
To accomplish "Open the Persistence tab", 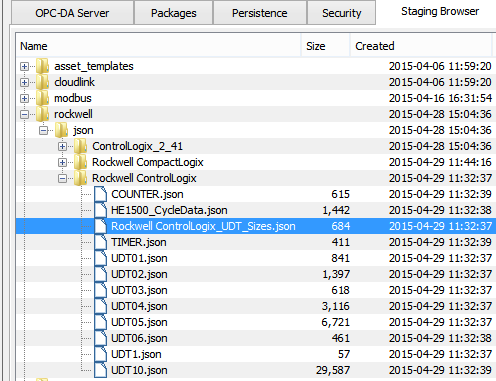I will 259,13.
